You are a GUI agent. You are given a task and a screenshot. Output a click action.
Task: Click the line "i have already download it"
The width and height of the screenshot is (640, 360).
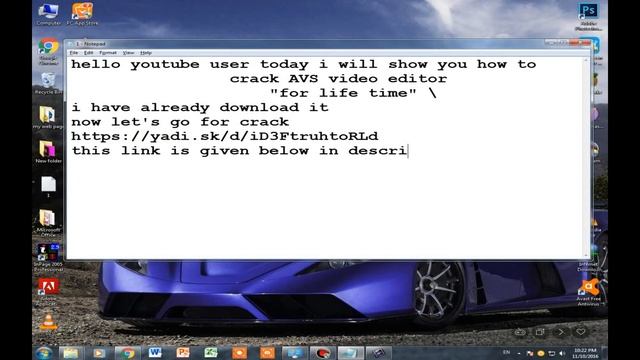pos(200,107)
